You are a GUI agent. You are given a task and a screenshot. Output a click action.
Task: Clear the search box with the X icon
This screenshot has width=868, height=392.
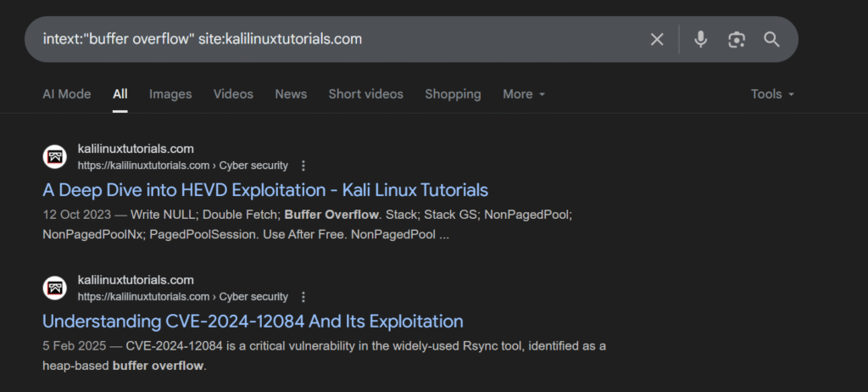pos(657,39)
